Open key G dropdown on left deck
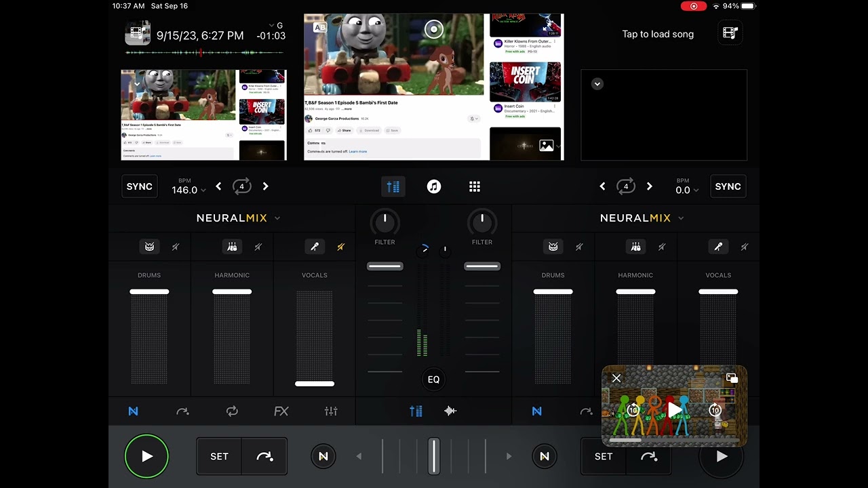The height and width of the screenshot is (488, 868). (276, 25)
